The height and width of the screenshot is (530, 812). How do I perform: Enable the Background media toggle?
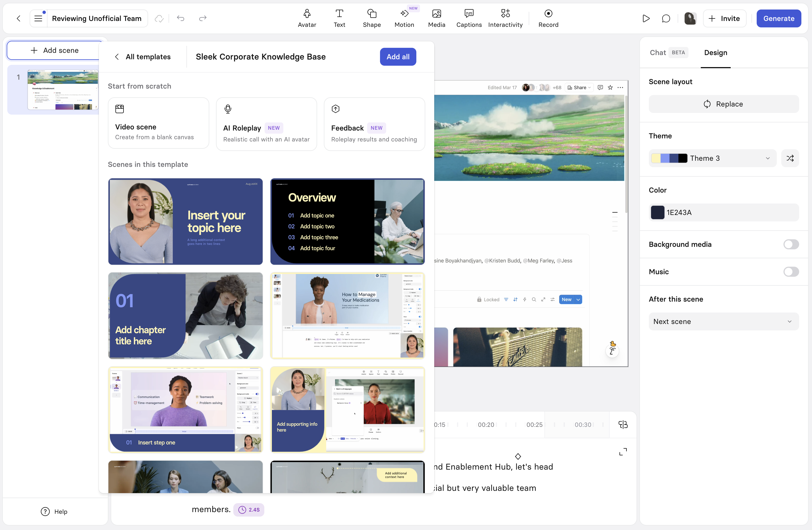click(x=791, y=244)
